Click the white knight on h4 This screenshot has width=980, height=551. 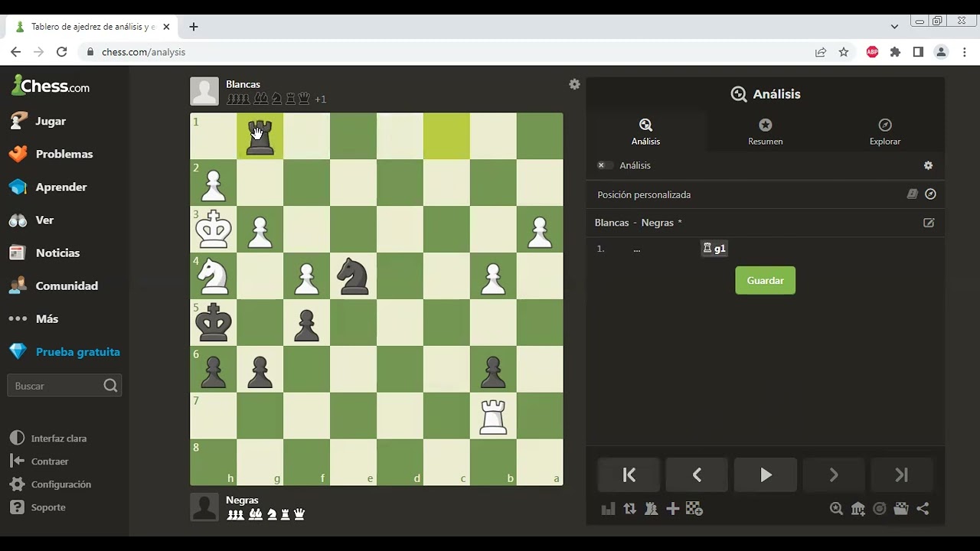point(214,276)
